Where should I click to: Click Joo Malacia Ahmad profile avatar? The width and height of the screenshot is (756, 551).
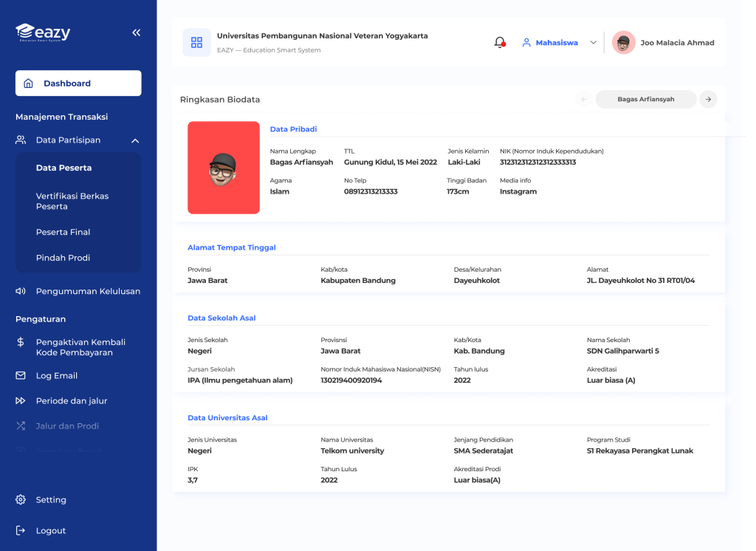(x=623, y=43)
